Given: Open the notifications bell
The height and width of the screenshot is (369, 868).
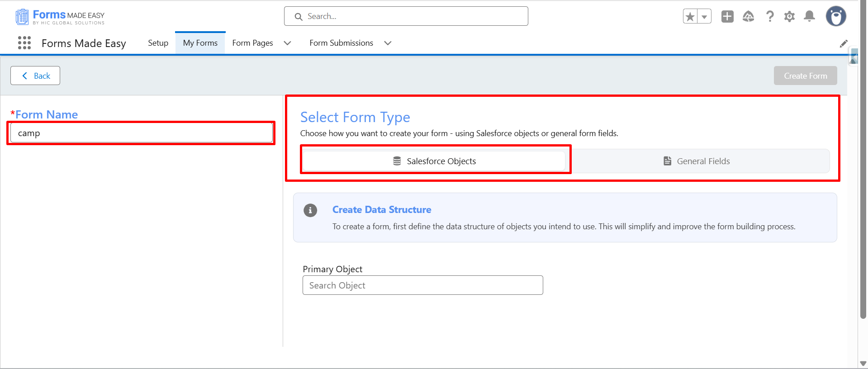Looking at the screenshot, I should pyautogui.click(x=809, y=17).
